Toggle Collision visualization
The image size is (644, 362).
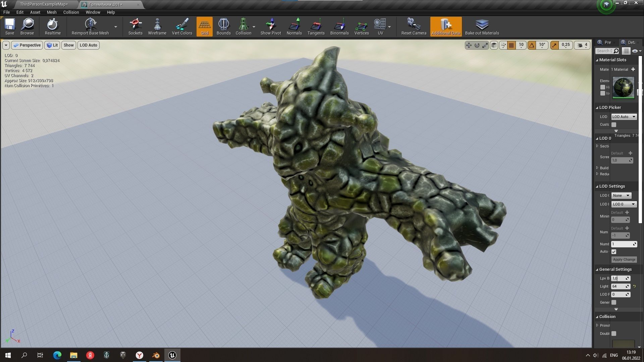(244, 26)
